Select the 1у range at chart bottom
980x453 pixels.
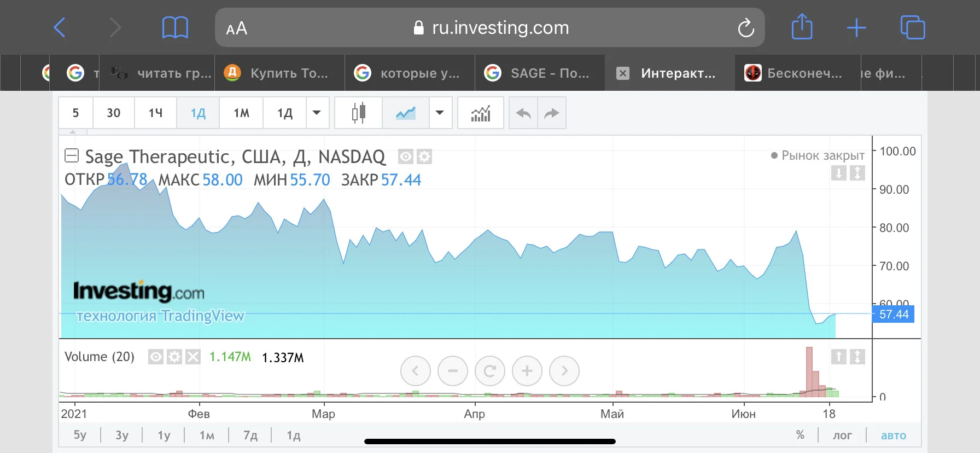pos(164,435)
